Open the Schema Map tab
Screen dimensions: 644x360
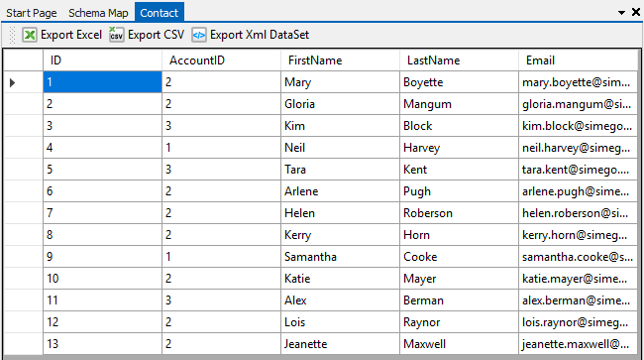[x=98, y=13]
